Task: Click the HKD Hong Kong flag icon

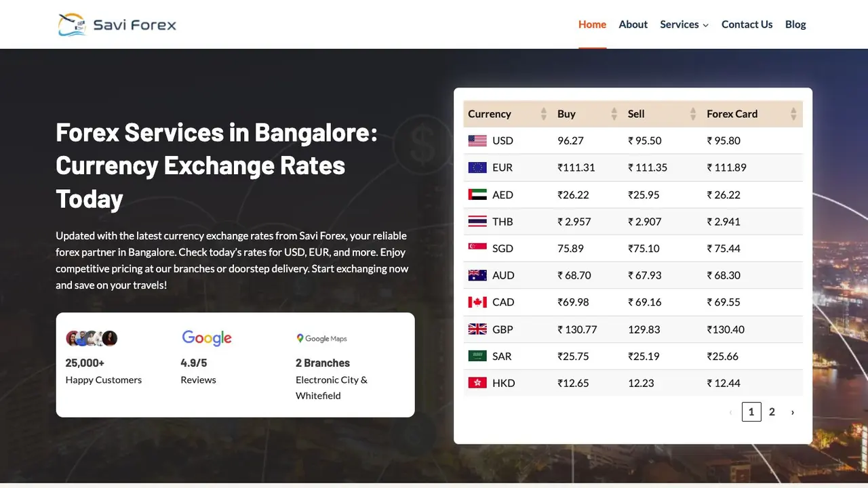Action: coord(477,383)
